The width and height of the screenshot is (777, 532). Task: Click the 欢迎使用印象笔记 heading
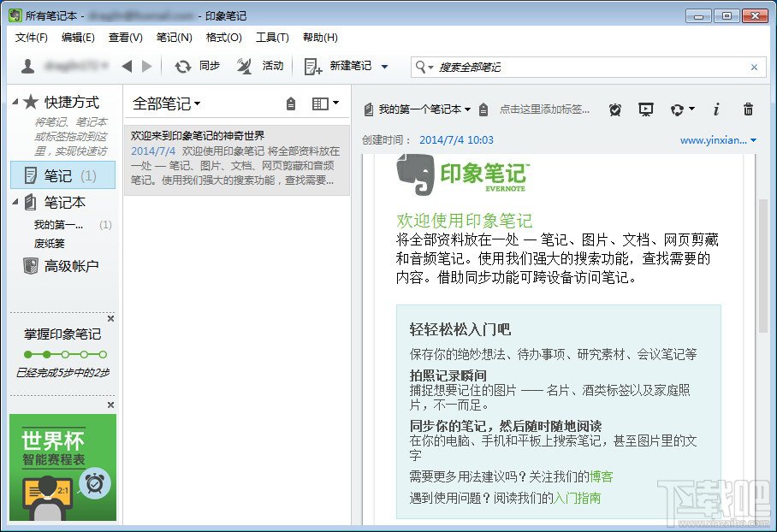(465, 221)
